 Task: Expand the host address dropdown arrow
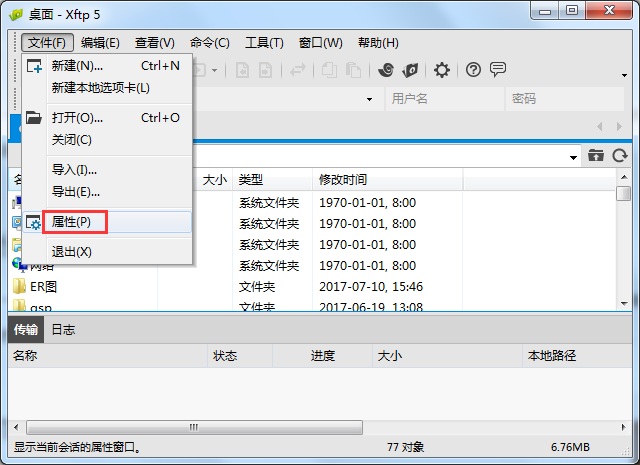click(369, 99)
